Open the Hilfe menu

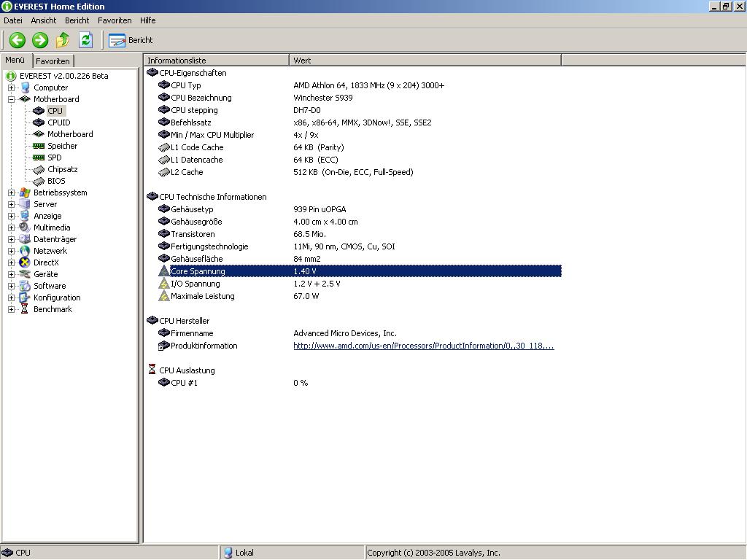tap(147, 20)
